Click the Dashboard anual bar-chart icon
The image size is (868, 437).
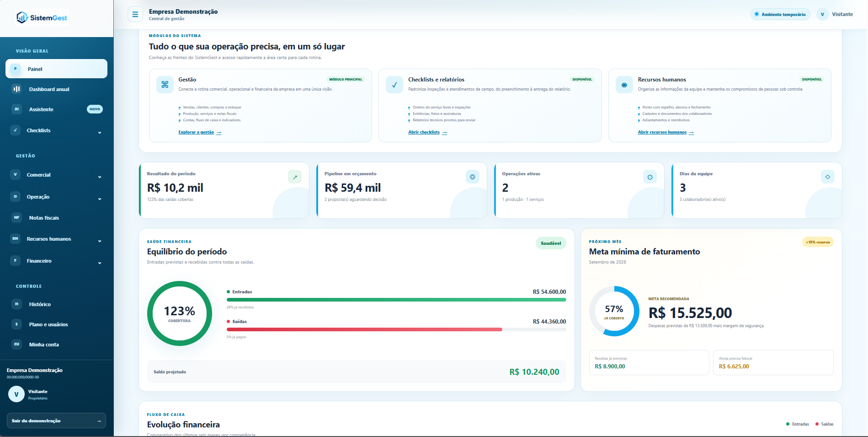[x=16, y=89]
